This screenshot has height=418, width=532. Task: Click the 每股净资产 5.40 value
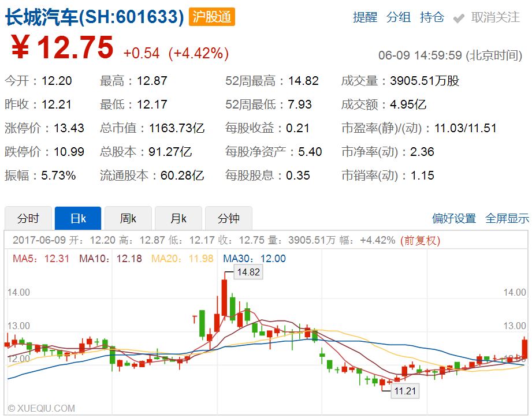(x=310, y=151)
